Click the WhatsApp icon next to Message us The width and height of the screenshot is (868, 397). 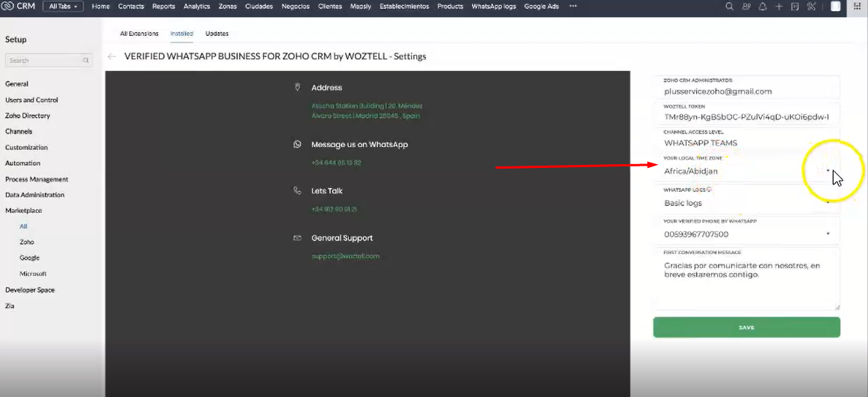[x=297, y=144]
